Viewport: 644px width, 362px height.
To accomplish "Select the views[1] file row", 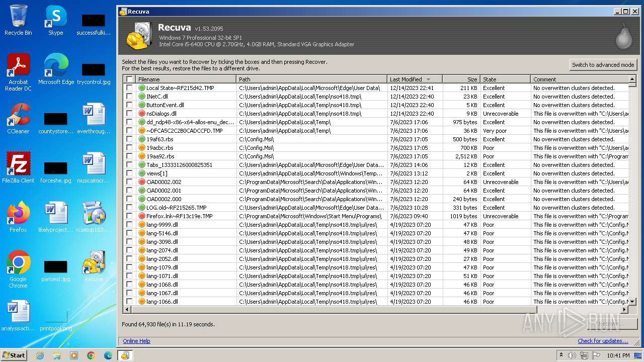I will 376,173.
